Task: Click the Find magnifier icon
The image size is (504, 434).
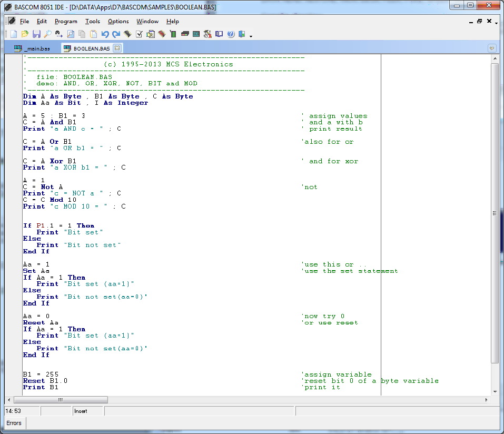Action: click(47, 34)
